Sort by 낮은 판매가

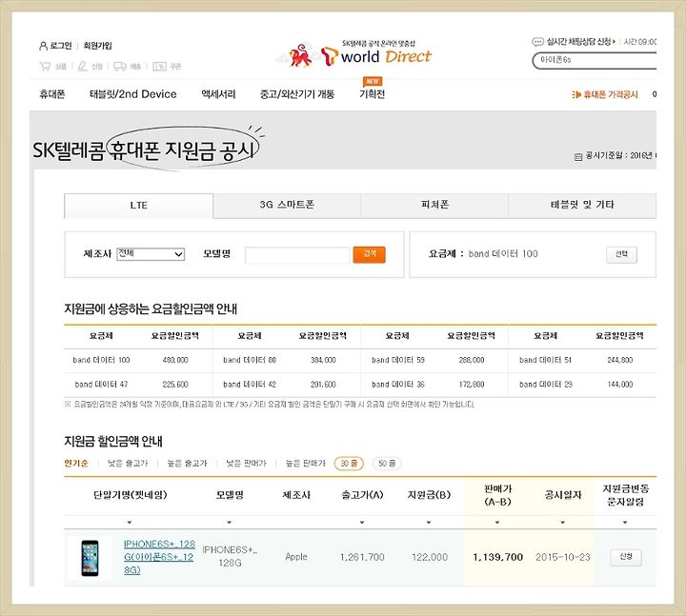tap(246, 464)
